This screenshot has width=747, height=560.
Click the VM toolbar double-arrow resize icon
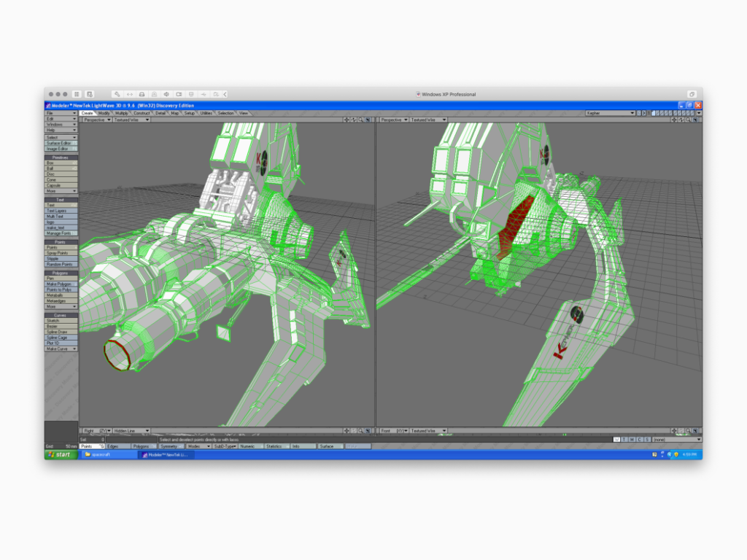tap(130, 94)
